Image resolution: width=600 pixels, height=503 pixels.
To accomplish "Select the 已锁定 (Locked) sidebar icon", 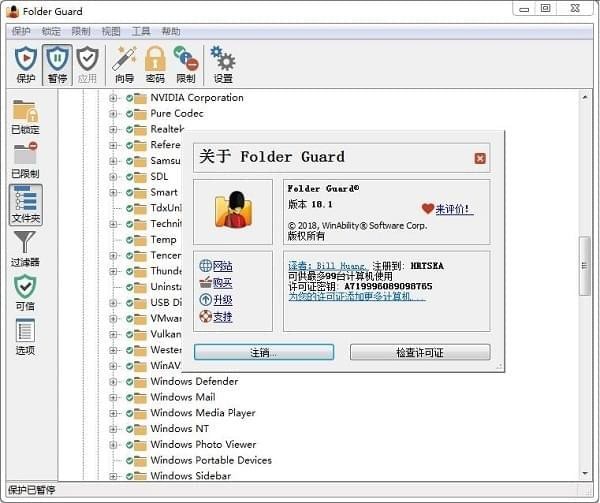I will [x=25, y=115].
